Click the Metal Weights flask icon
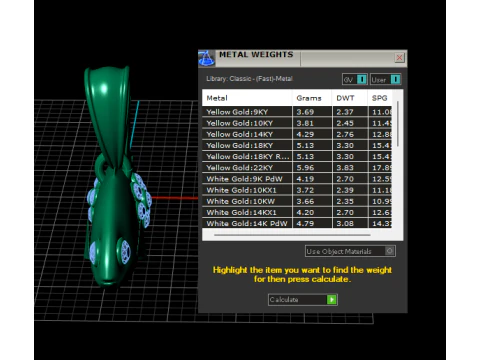The width and height of the screenshot is (480, 360). click(206, 58)
